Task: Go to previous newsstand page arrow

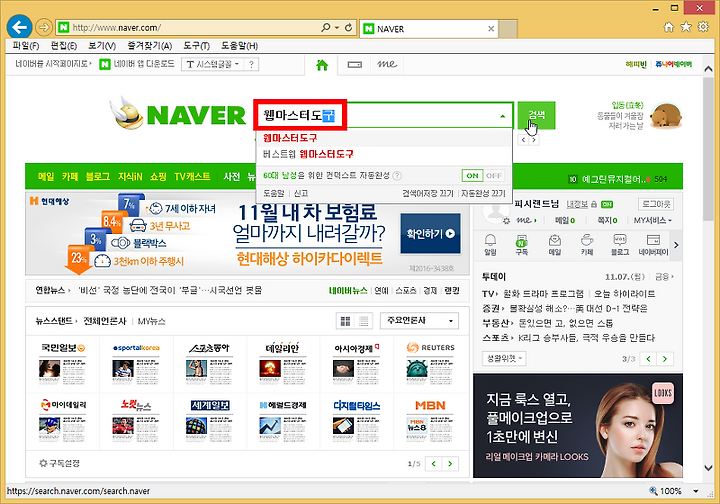Action: click(433, 464)
